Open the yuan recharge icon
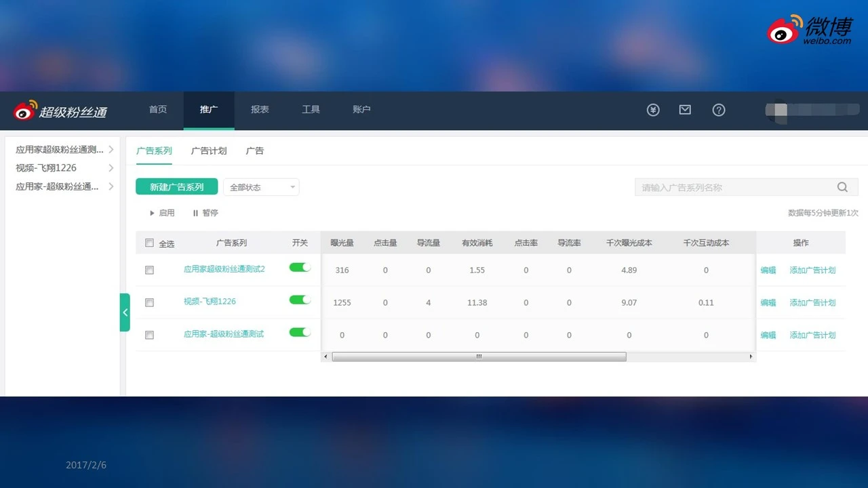The height and width of the screenshot is (488, 868). coord(653,110)
